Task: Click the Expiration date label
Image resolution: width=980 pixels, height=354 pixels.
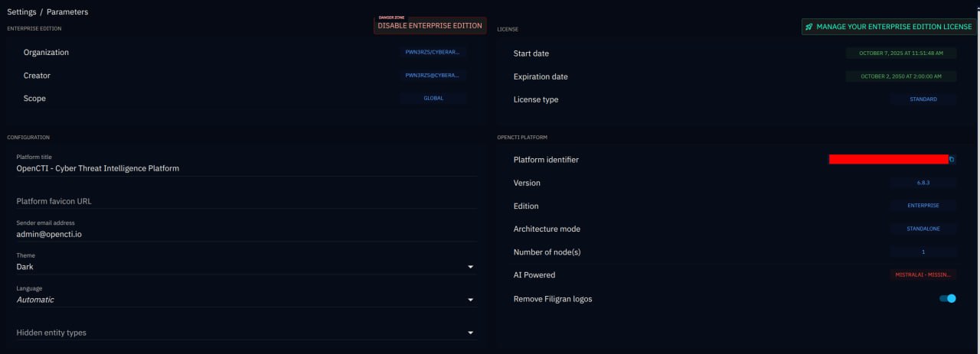Action: [x=541, y=76]
